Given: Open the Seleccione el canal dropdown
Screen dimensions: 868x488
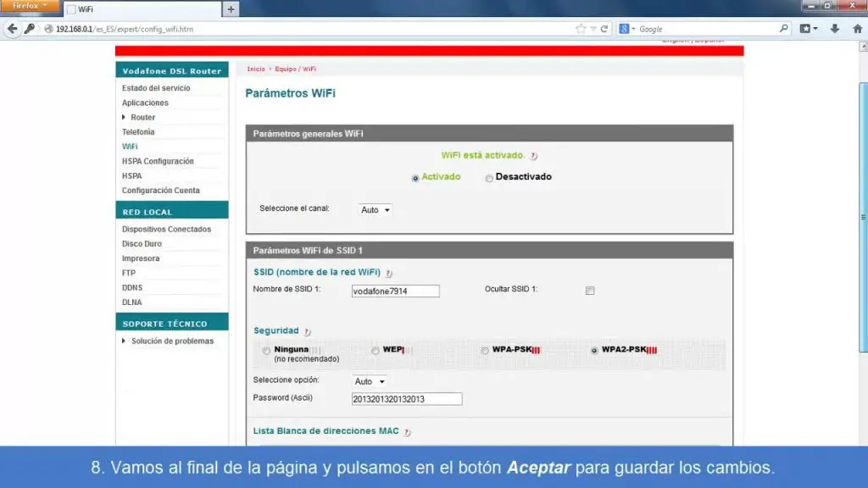Looking at the screenshot, I should [373, 209].
